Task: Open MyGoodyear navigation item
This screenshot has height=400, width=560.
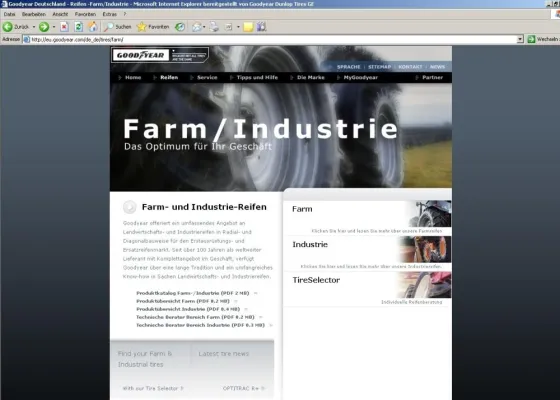Action: [x=361, y=78]
